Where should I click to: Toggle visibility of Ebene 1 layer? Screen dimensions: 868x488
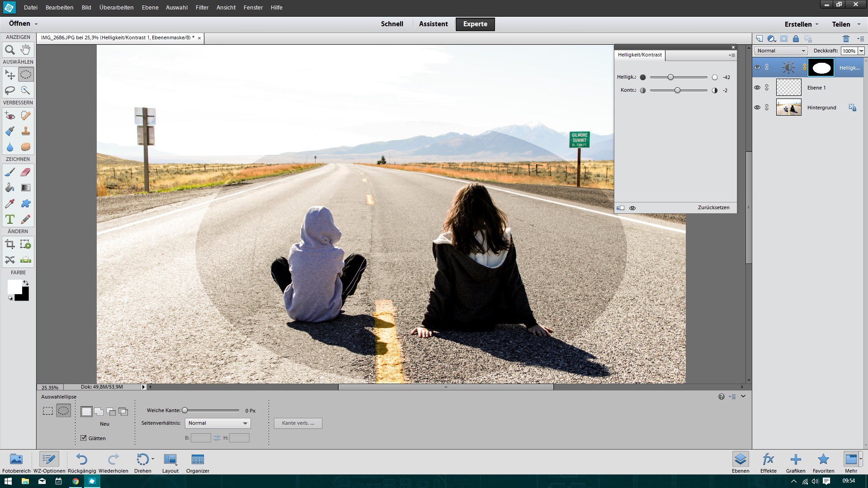757,88
